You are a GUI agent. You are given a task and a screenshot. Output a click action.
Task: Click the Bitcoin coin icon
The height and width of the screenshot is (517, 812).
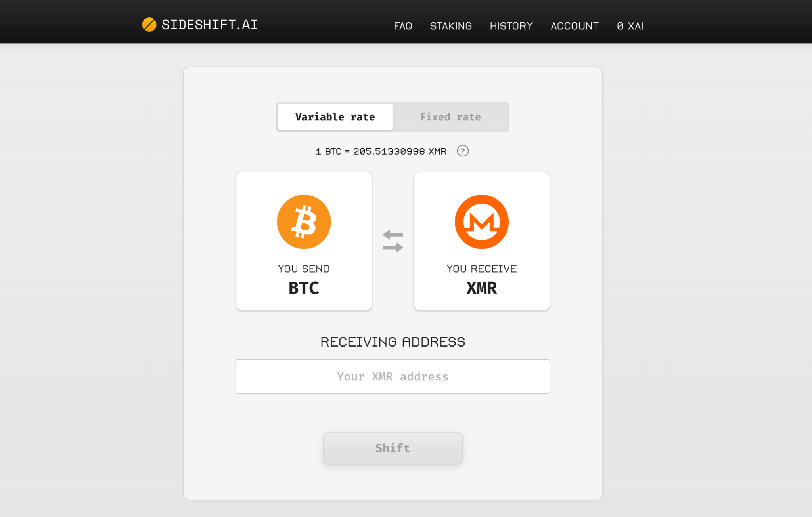click(304, 222)
